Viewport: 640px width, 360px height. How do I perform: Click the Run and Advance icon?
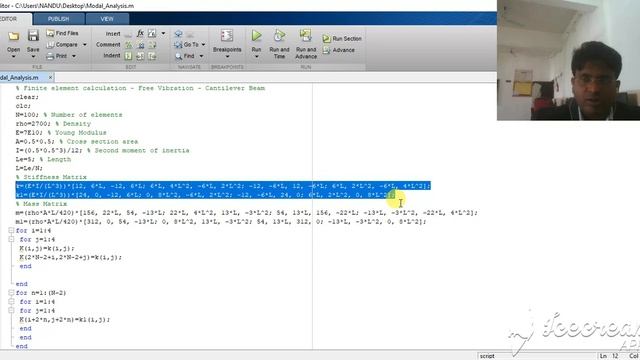click(x=306, y=36)
